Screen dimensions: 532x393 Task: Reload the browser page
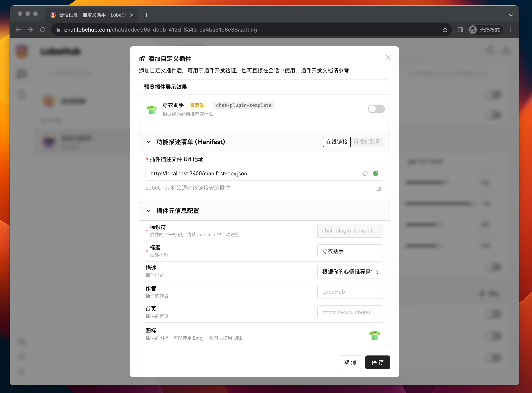point(43,29)
